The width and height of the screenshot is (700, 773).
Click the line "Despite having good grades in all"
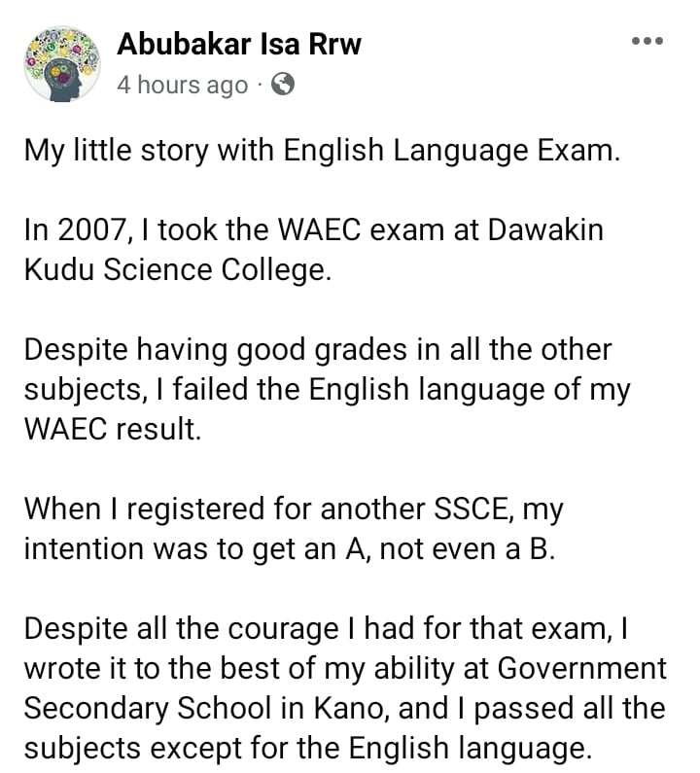(x=318, y=350)
